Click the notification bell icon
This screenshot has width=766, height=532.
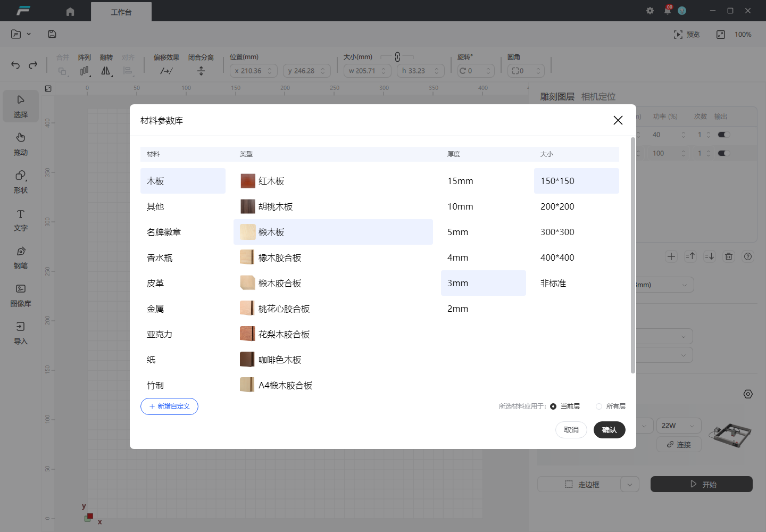[668, 11]
